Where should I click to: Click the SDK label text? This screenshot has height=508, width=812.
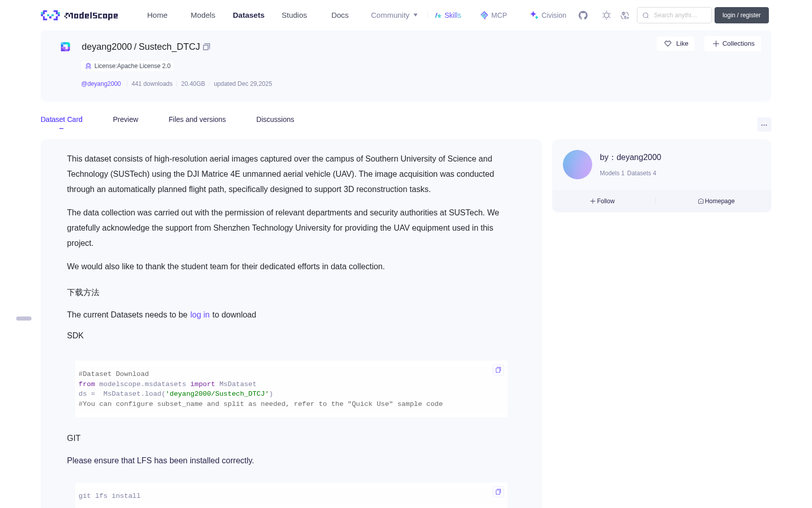point(75,336)
